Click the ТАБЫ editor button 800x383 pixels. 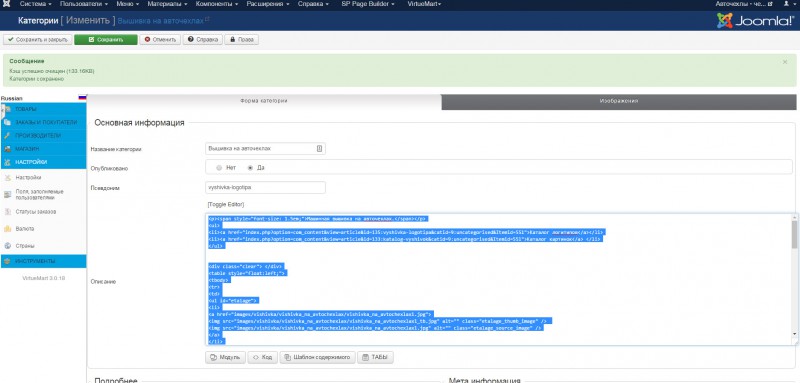pyautogui.click(x=375, y=358)
